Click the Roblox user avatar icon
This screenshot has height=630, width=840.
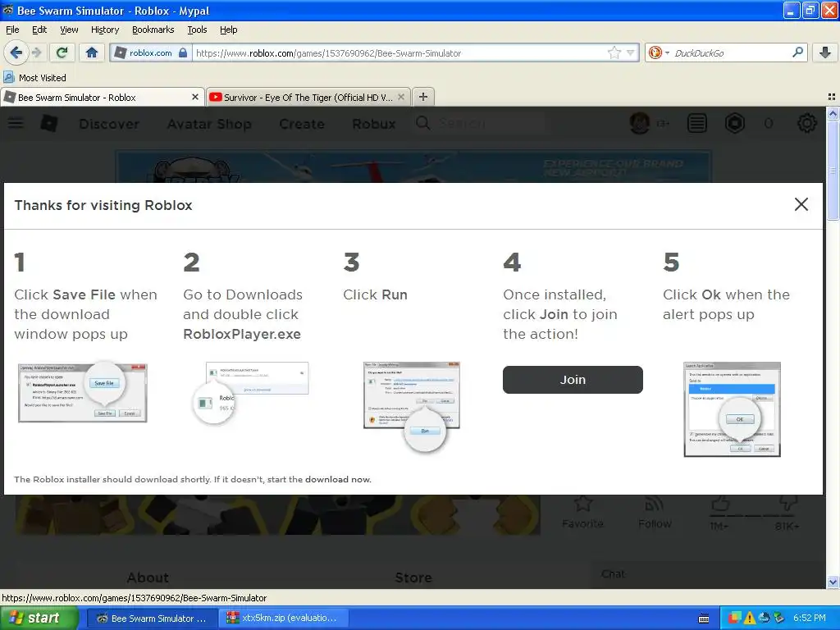[x=640, y=123]
